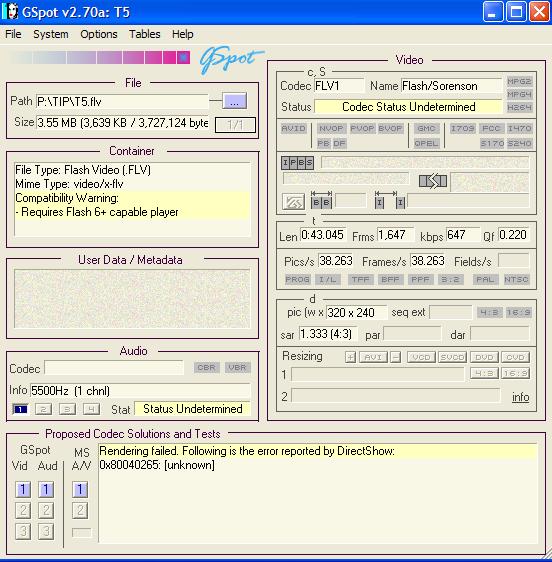Click the NTSC indicator

click(x=516, y=279)
